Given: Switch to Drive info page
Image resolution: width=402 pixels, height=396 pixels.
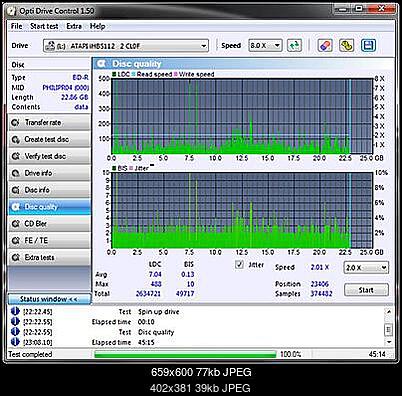Looking at the screenshot, I should pyautogui.click(x=49, y=173).
